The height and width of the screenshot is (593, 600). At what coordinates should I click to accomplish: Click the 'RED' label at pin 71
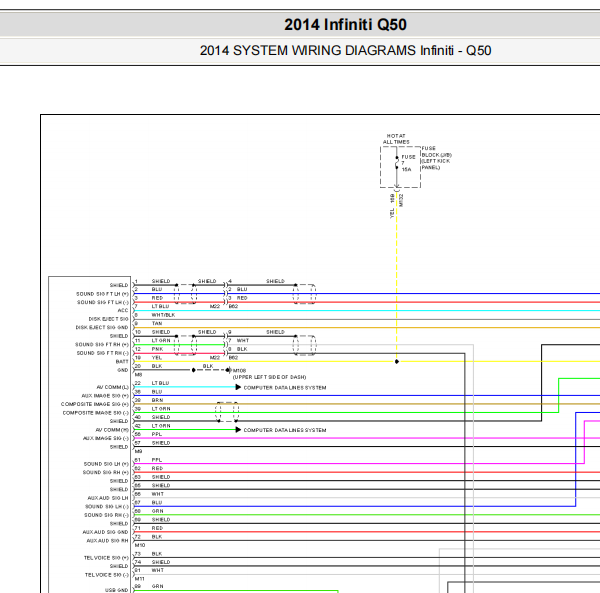tap(157, 528)
